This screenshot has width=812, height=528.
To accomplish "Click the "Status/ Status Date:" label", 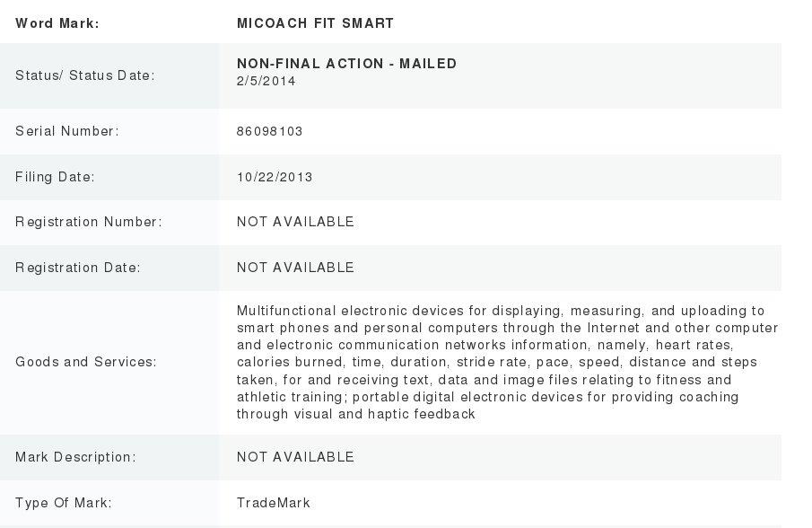I will (x=85, y=75).
